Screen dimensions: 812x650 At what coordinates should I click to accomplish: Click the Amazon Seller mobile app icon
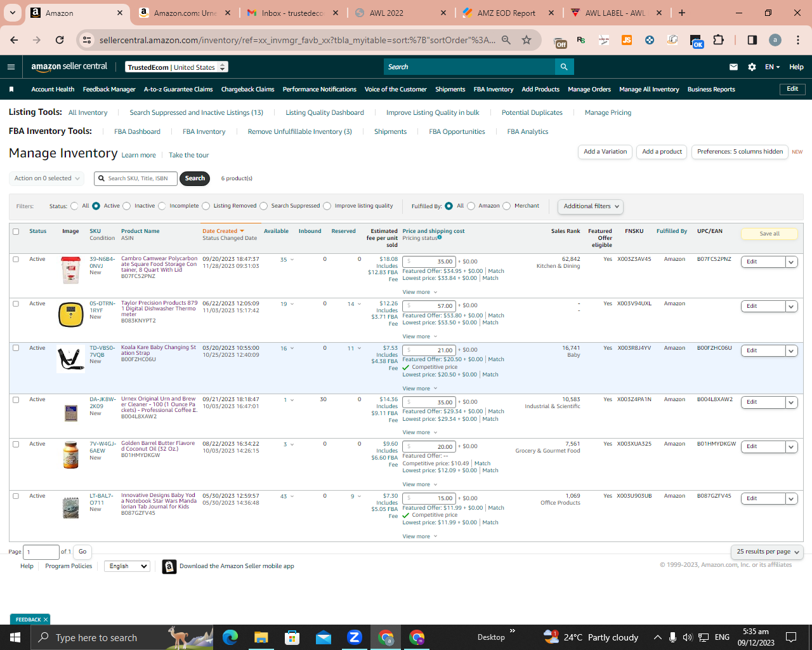[169, 566]
